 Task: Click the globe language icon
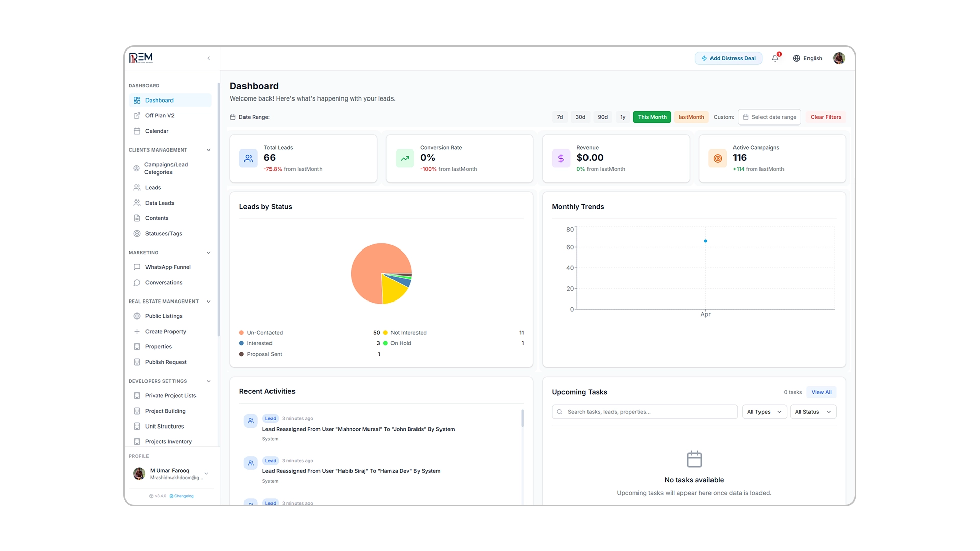click(796, 58)
